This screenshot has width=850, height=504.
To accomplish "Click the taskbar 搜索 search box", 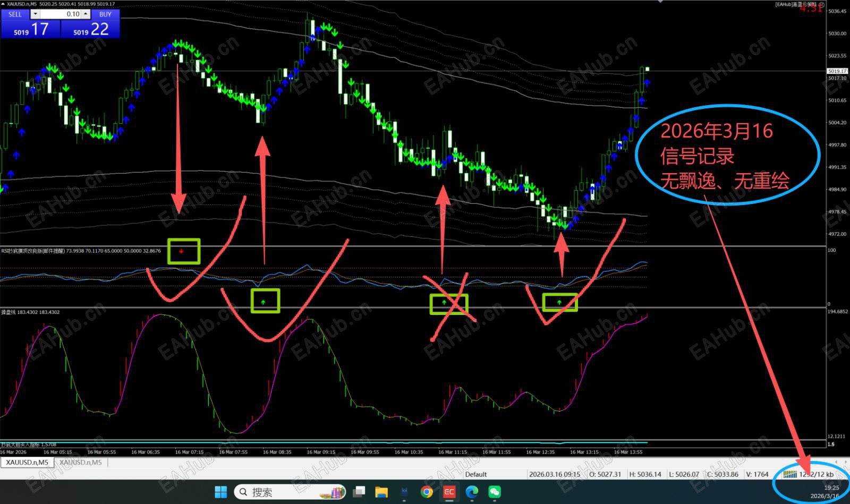I will [x=290, y=492].
